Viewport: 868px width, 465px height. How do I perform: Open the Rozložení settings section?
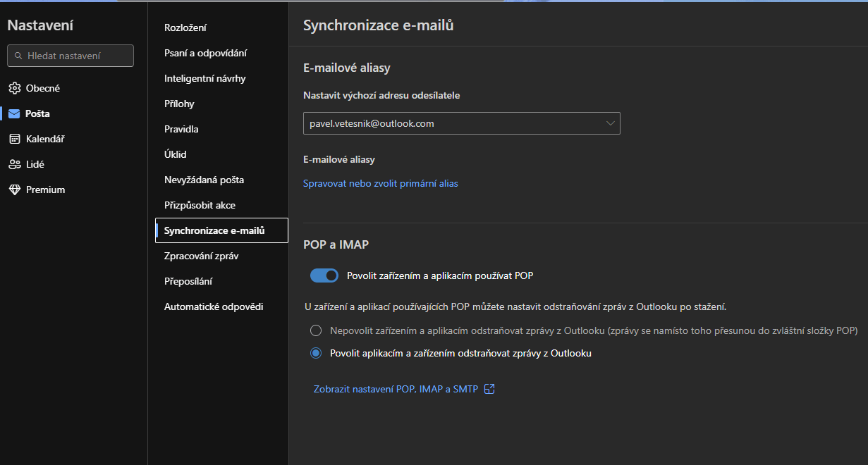click(185, 27)
